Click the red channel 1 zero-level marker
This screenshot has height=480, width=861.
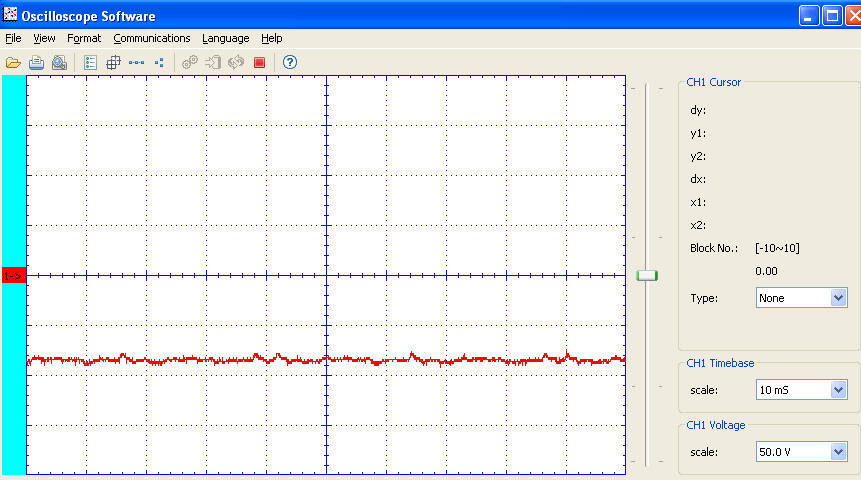(13, 275)
